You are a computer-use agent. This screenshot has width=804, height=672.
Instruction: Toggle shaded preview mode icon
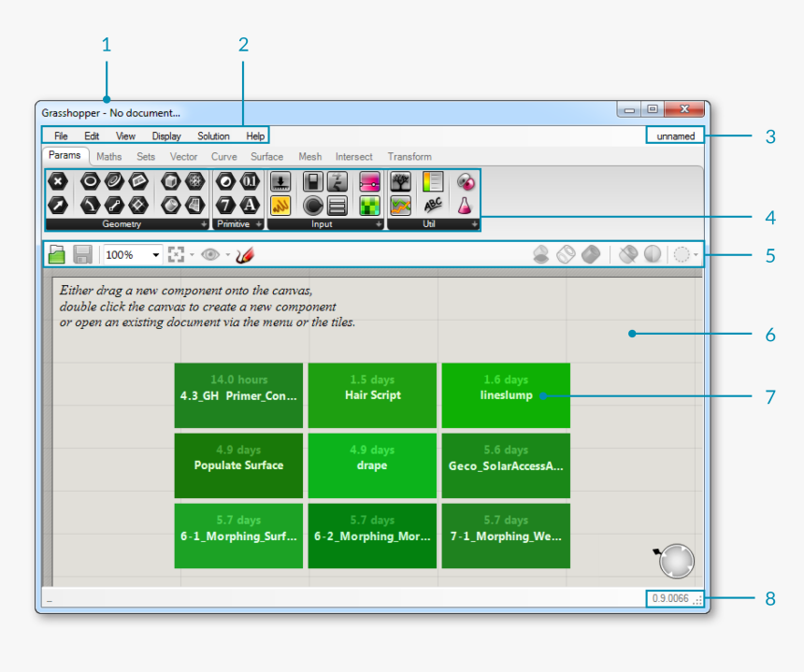click(x=590, y=254)
